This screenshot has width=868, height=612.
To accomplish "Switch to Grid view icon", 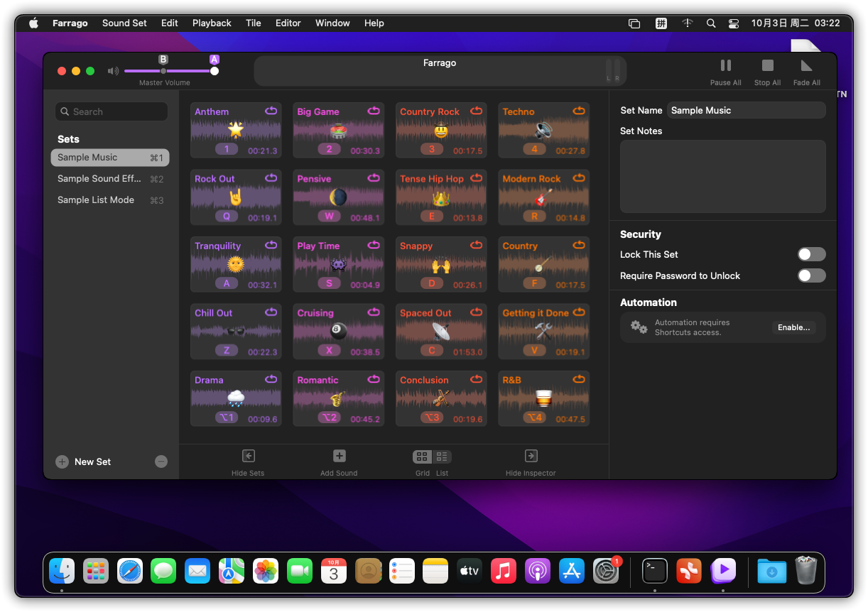I will click(422, 457).
